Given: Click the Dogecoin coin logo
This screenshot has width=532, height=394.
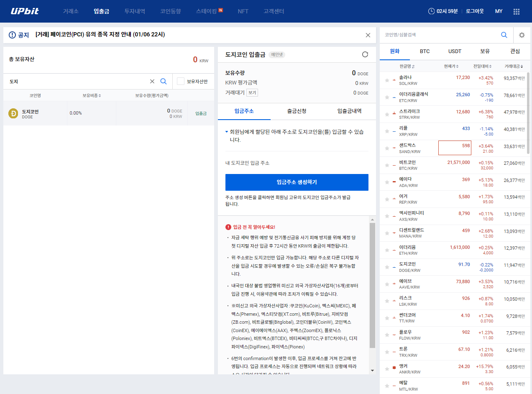Looking at the screenshot, I should 13,113.
